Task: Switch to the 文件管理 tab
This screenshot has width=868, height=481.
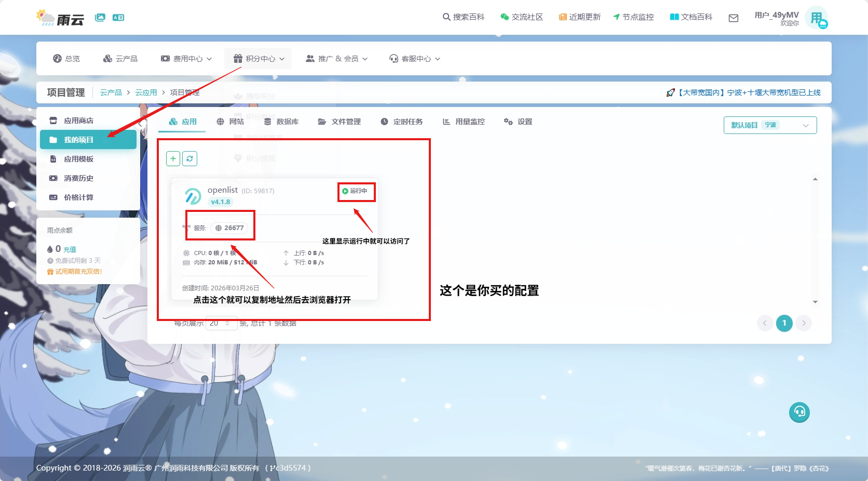Action: click(x=339, y=122)
